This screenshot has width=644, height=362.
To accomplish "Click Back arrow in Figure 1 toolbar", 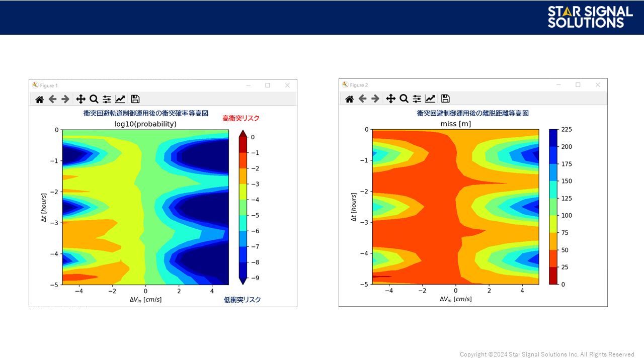I will 52,99.
